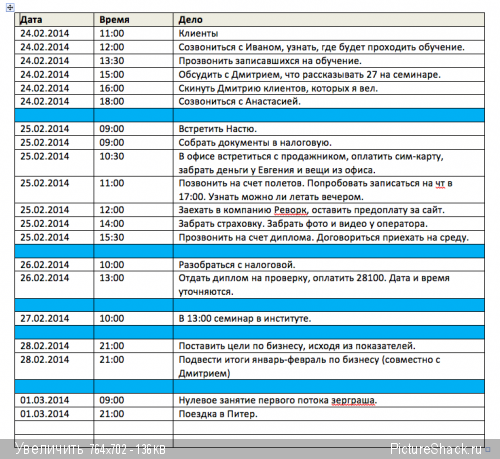Click 'Прозвонить на счет диплома' cell
Image resolution: width=500 pixels, height=459 pixels.
(x=329, y=237)
